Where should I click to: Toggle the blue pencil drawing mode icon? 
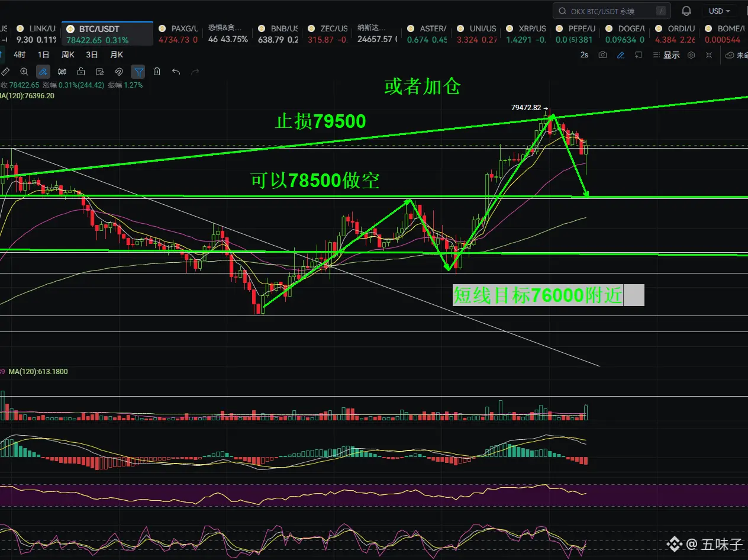point(620,54)
